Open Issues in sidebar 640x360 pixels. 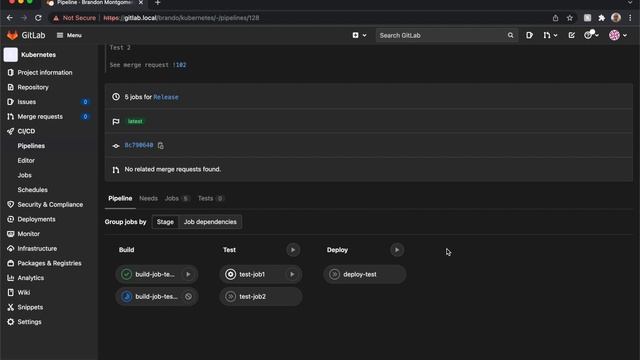[x=27, y=102]
